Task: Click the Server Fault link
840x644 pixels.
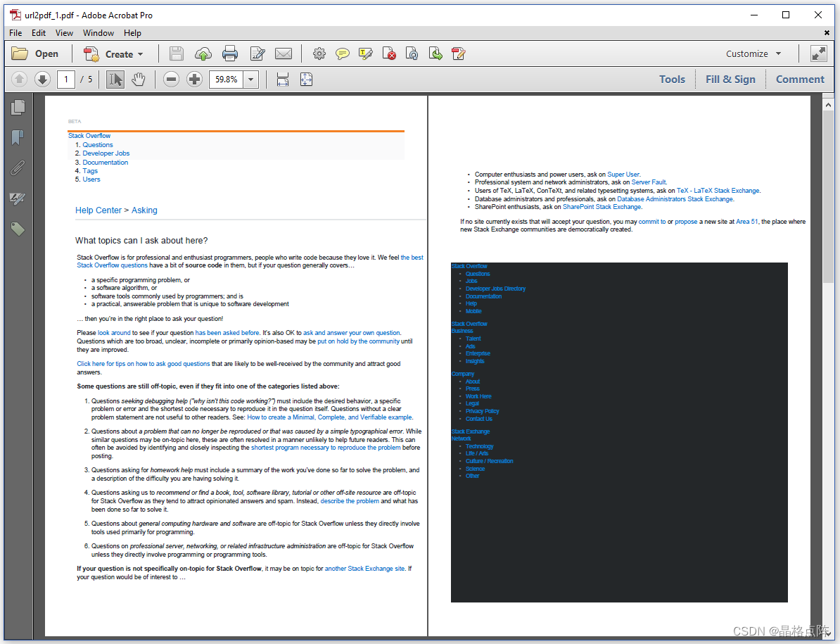Action: 649,182
